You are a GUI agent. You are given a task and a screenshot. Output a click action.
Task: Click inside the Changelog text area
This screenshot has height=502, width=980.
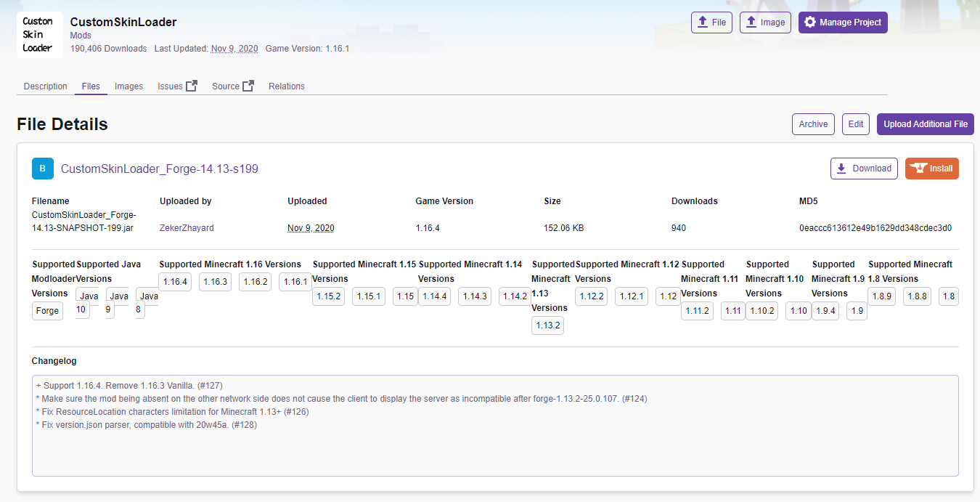494,436
